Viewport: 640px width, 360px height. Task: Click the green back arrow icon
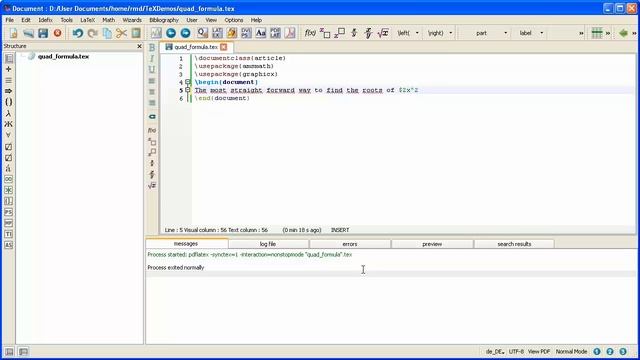[x=623, y=33]
